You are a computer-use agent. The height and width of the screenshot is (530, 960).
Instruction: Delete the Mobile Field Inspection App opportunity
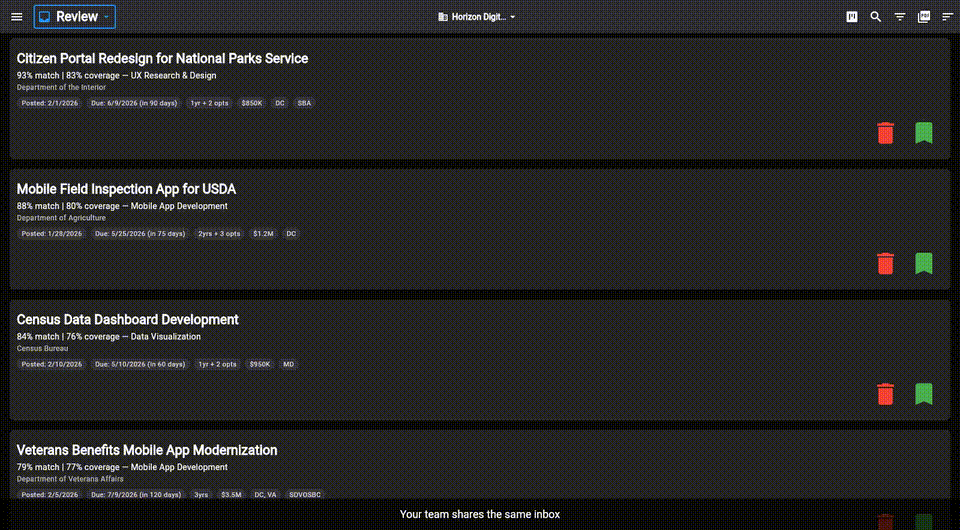[x=885, y=264]
